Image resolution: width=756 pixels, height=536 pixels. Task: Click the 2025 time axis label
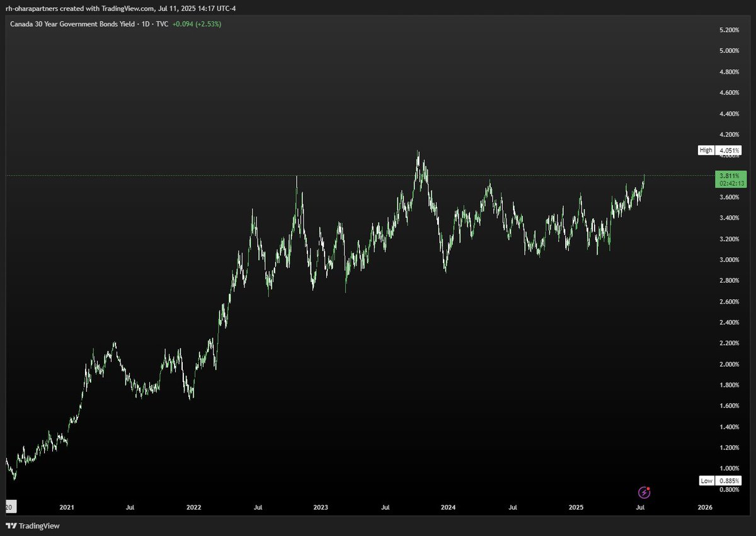[577, 507]
